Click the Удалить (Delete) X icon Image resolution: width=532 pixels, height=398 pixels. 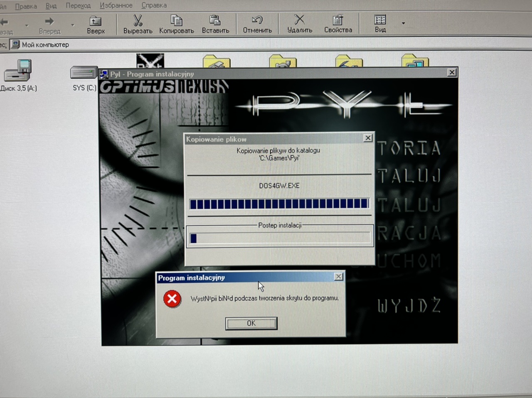coord(299,20)
